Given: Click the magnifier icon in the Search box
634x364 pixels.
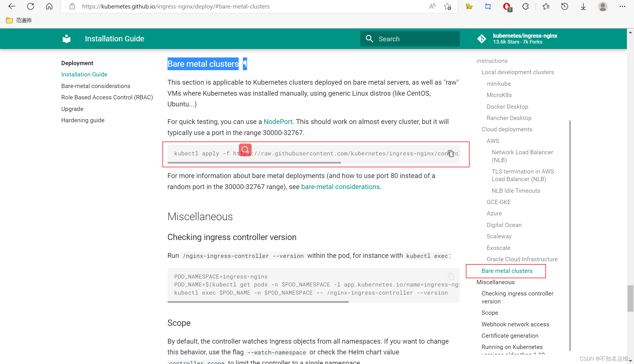Looking at the screenshot, I should (x=369, y=39).
